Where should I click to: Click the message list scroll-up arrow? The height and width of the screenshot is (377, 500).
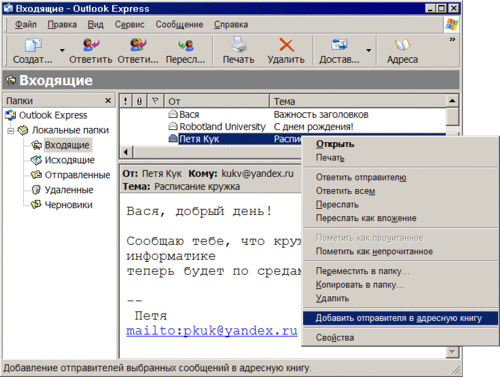point(452,100)
